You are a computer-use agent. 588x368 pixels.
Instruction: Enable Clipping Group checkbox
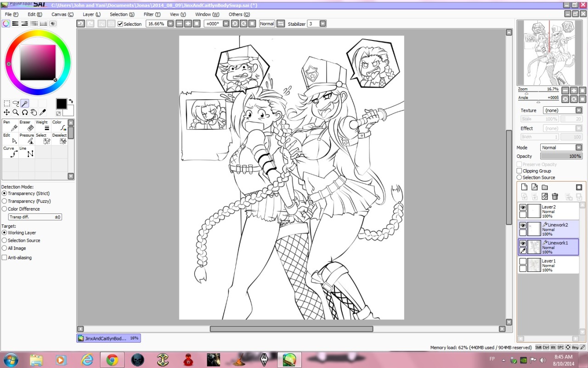520,171
